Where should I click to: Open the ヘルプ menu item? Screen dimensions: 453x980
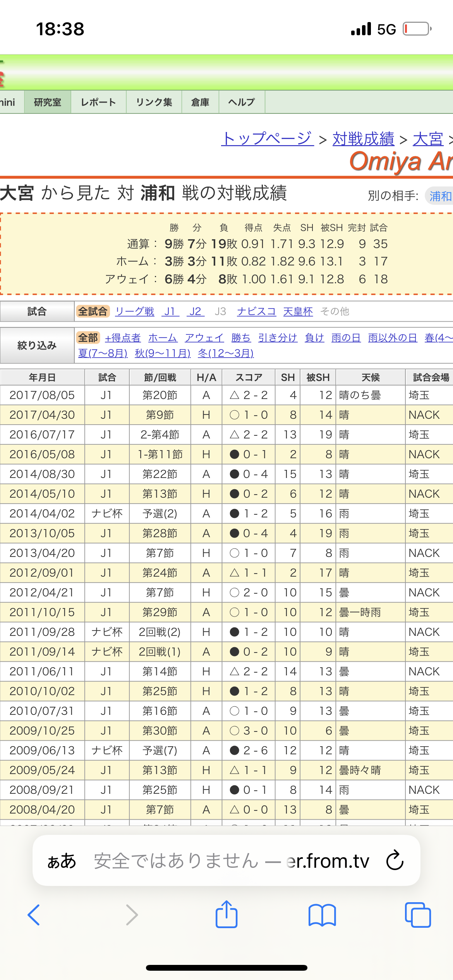click(242, 102)
